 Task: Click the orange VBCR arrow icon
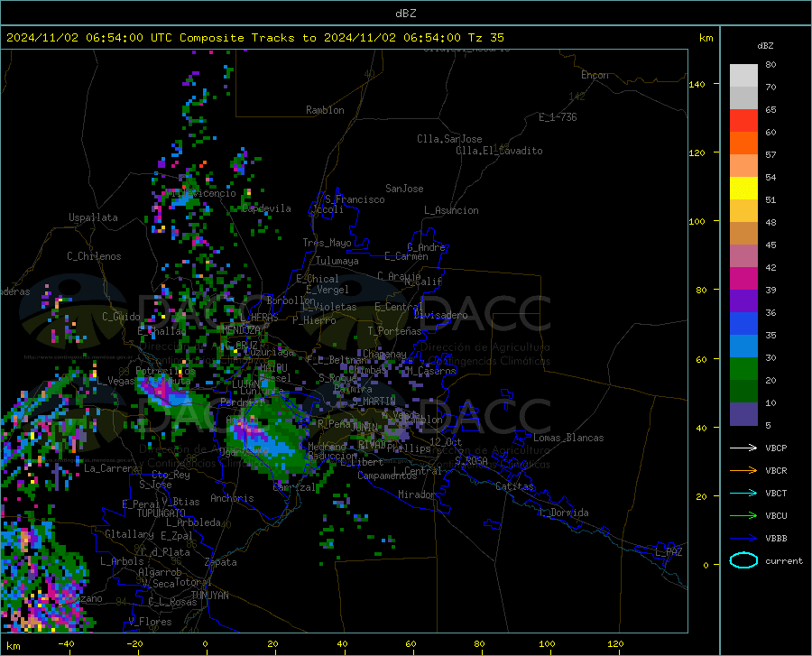(743, 471)
